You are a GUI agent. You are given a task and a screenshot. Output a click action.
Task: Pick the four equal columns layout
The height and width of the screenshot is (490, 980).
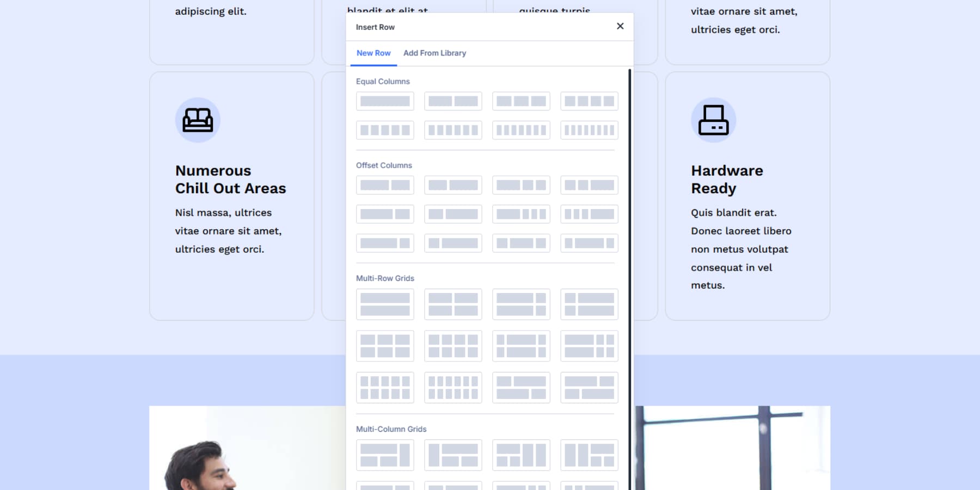coord(589,101)
